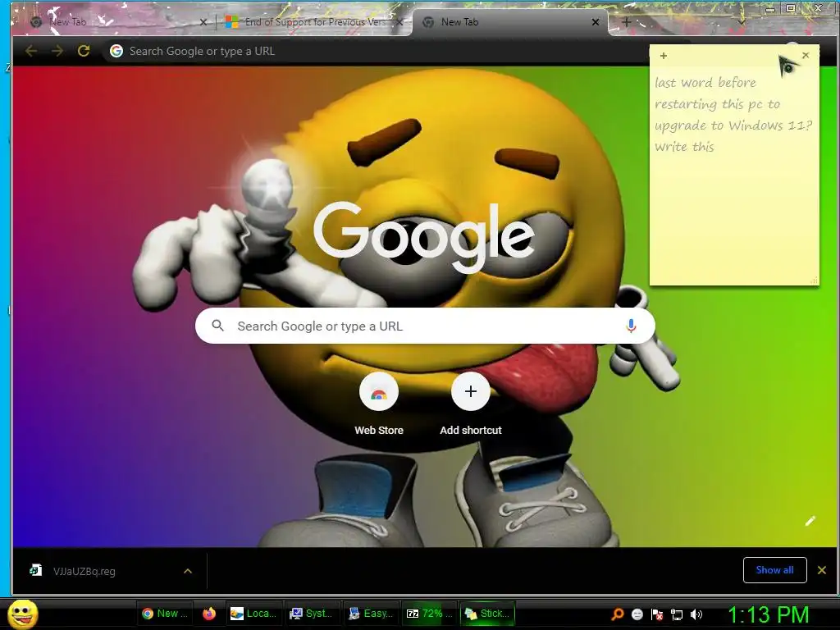
Task: Go back using the browser back arrow
Action: 31,51
